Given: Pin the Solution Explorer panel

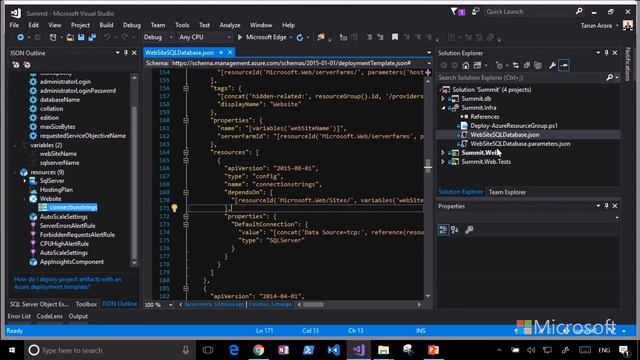Looking at the screenshot, I should [x=607, y=53].
